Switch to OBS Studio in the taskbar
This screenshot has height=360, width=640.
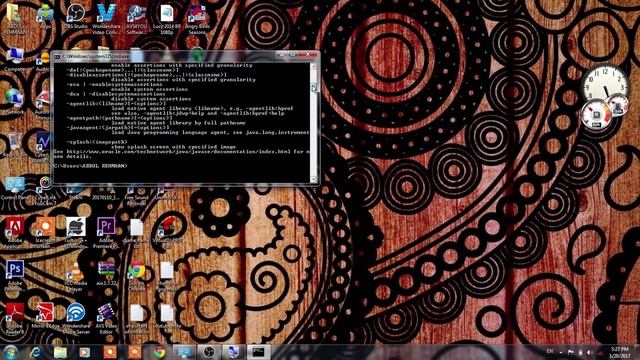pos(209,352)
